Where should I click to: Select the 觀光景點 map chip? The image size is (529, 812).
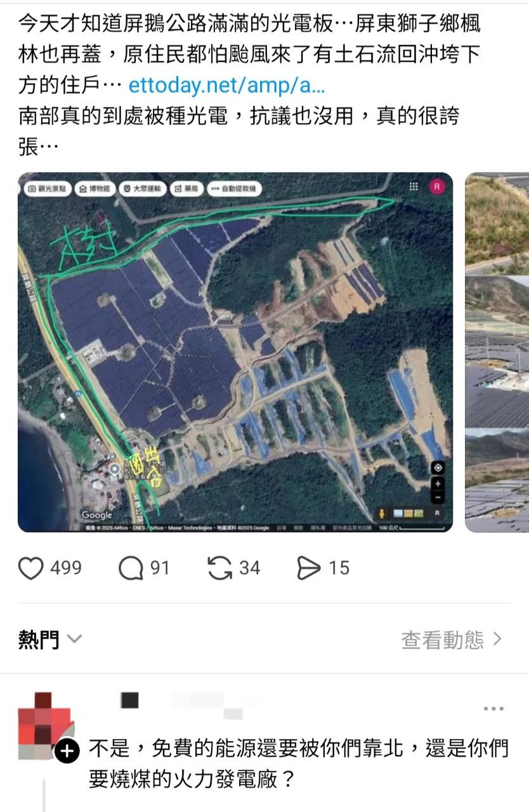[x=48, y=188]
